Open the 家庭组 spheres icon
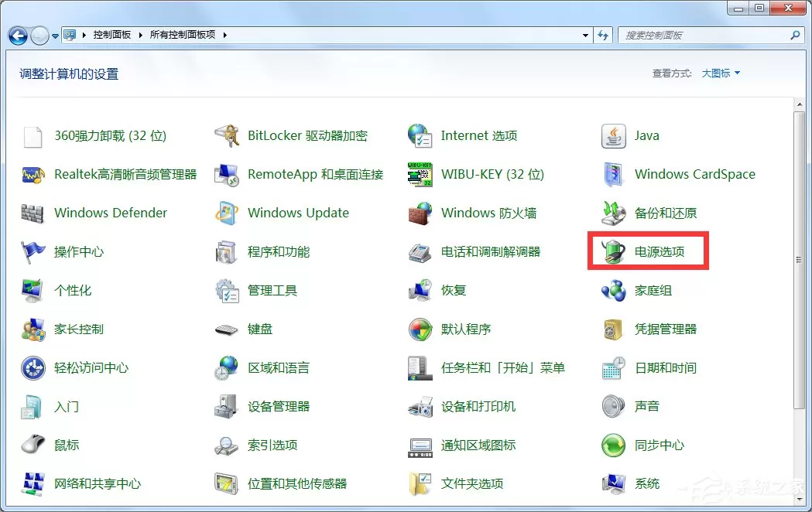The image size is (812, 512). [x=614, y=291]
